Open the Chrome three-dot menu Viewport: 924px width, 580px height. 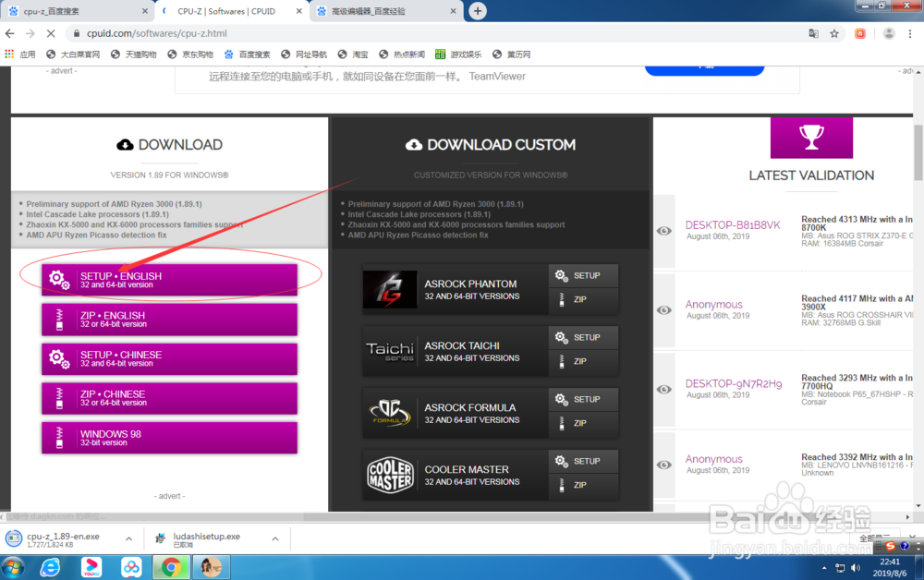click(x=910, y=33)
